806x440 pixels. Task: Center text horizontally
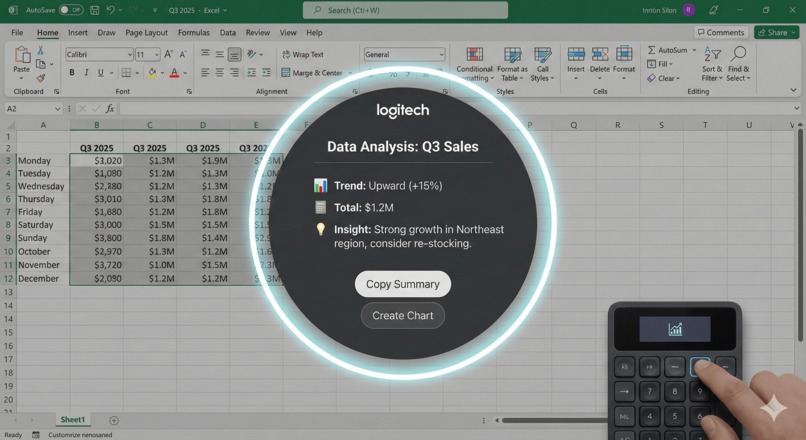[219, 72]
